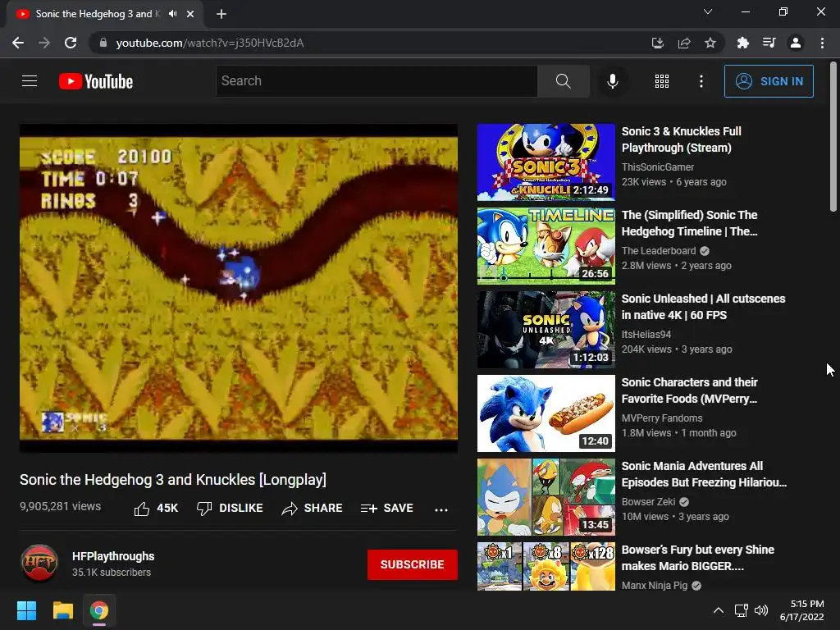Click the video player area

point(239,288)
